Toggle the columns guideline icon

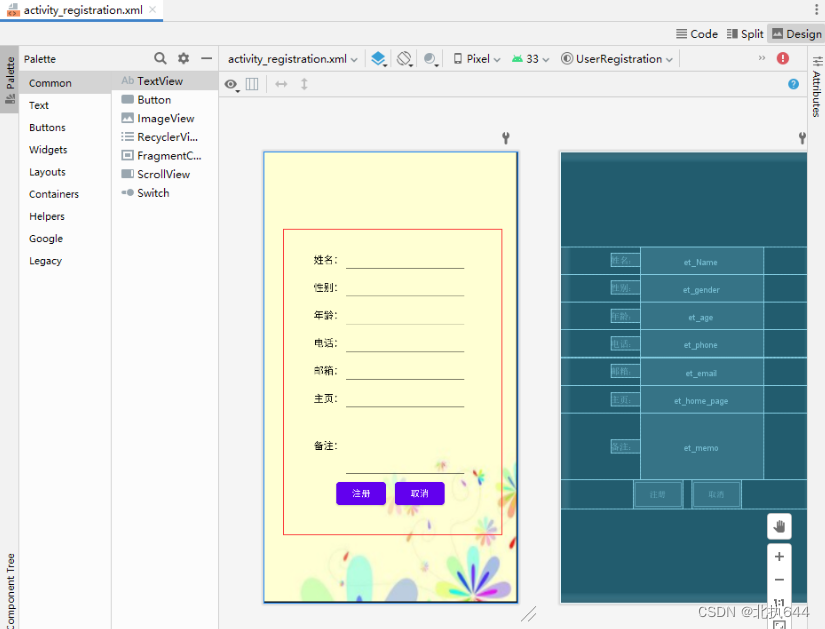pos(252,84)
